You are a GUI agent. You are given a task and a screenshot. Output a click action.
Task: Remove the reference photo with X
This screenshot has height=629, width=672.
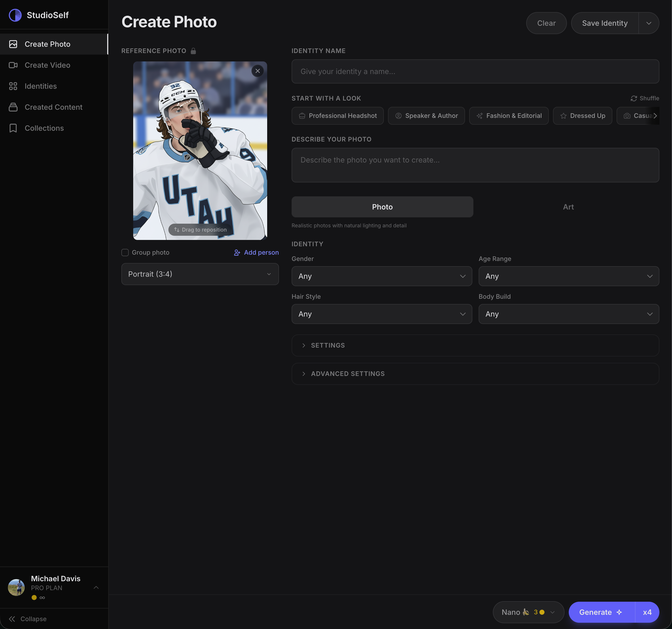(257, 71)
